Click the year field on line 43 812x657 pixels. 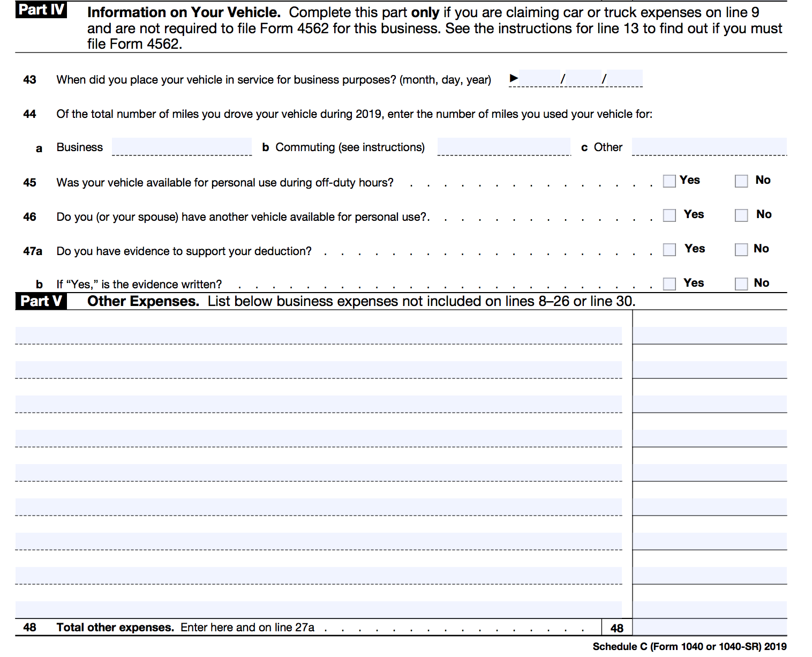[625, 79]
